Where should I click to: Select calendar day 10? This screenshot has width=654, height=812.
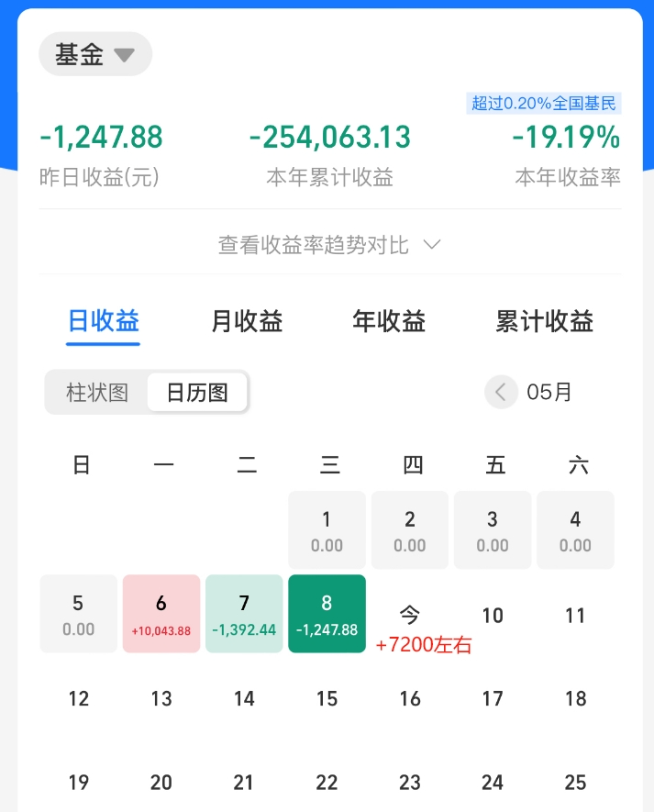click(x=493, y=616)
